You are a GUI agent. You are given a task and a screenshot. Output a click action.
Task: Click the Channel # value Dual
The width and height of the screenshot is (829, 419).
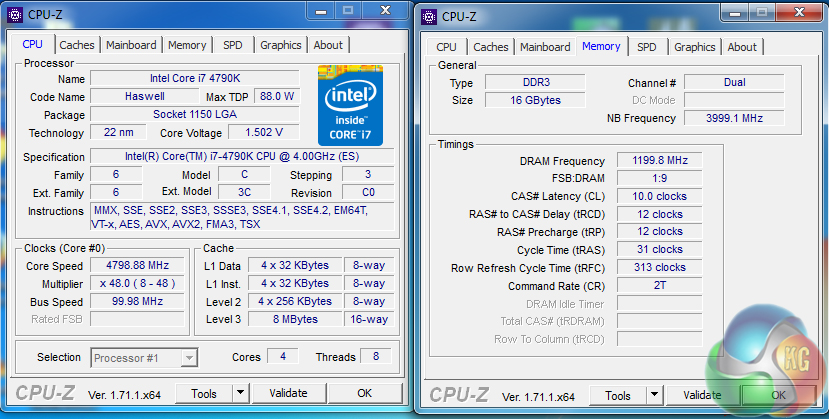(734, 82)
